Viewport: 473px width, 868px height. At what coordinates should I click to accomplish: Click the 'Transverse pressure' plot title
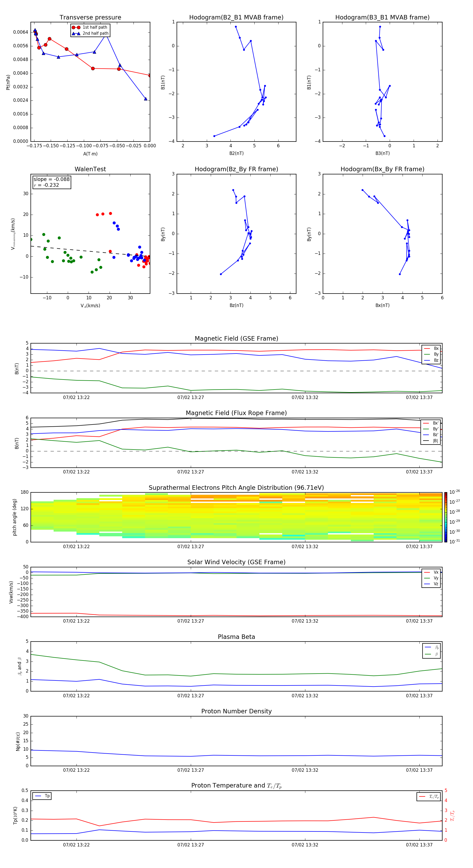90,17
